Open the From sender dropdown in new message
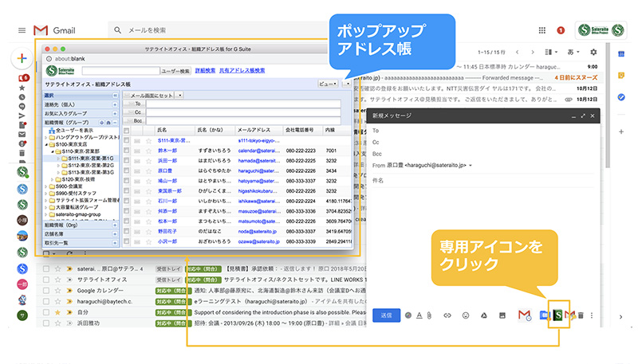638x364 pixels. point(471,166)
